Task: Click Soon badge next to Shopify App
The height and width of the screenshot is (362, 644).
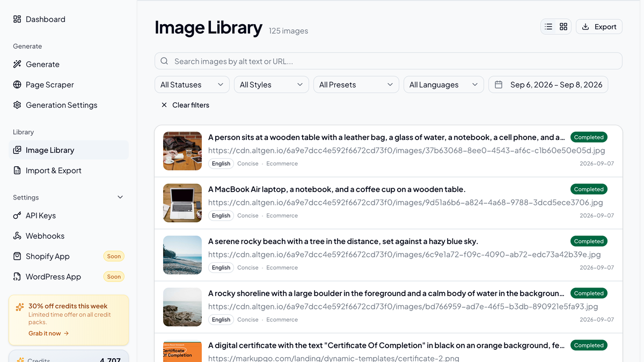Action: point(114,256)
